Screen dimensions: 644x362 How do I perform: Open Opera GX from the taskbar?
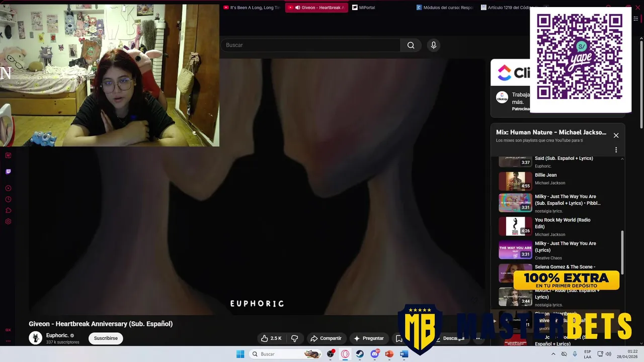pos(345,354)
